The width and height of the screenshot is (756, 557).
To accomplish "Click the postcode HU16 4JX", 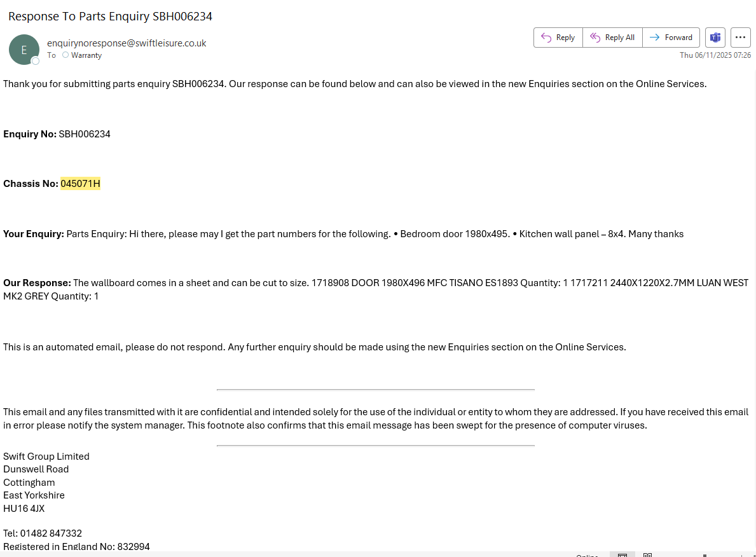I will click(x=24, y=508).
